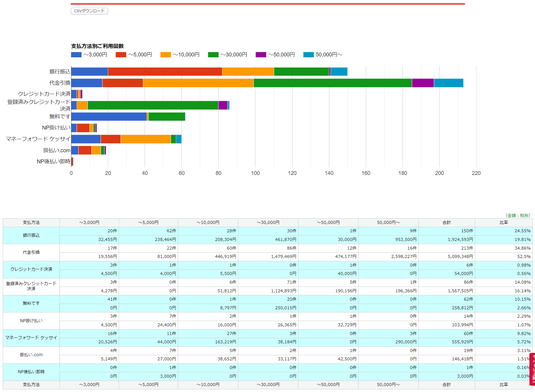535x392 pixels.
Task: Click the green segment of 代金引換 bar
Action: tap(332, 83)
